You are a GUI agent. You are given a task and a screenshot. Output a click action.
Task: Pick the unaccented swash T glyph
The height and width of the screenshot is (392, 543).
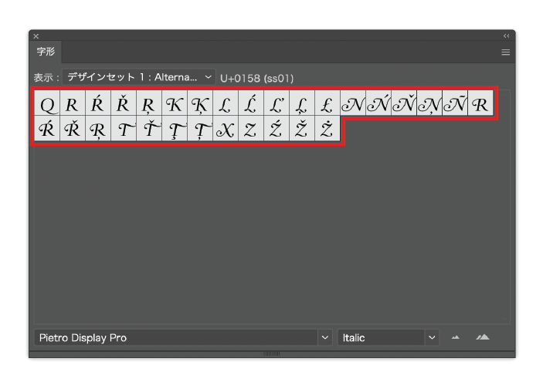(x=124, y=130)
